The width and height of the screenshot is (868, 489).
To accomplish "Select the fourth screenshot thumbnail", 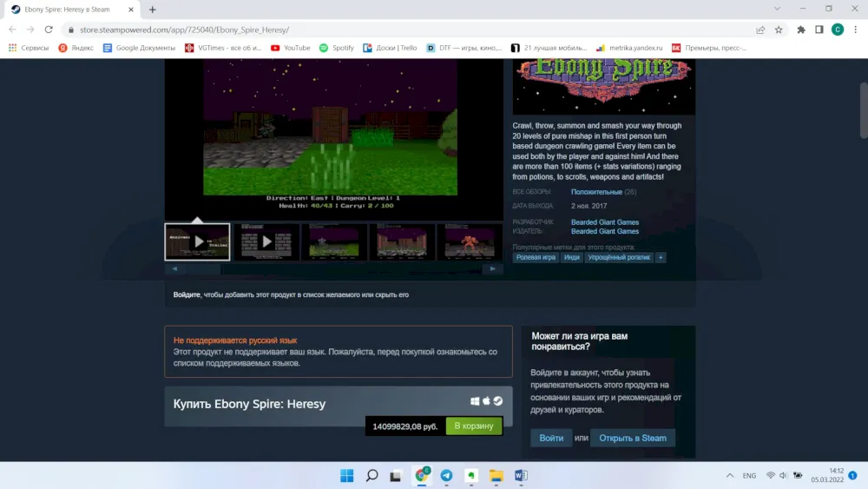I will click(402, 241).
